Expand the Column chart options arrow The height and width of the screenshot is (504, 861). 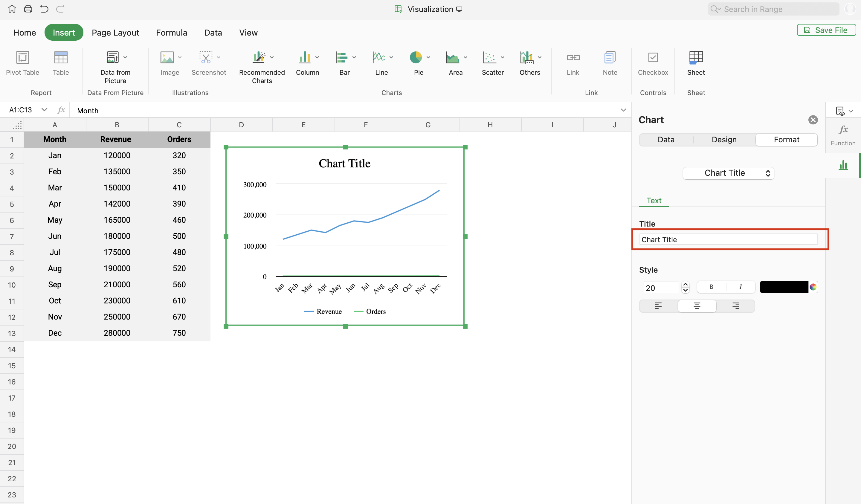317,57
